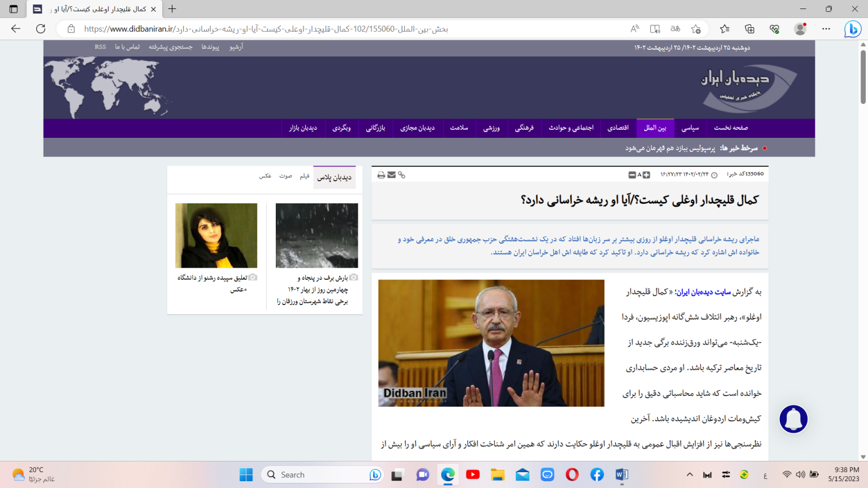
Task: Decrease article font size with minus icon
Action: coord(632,175)
